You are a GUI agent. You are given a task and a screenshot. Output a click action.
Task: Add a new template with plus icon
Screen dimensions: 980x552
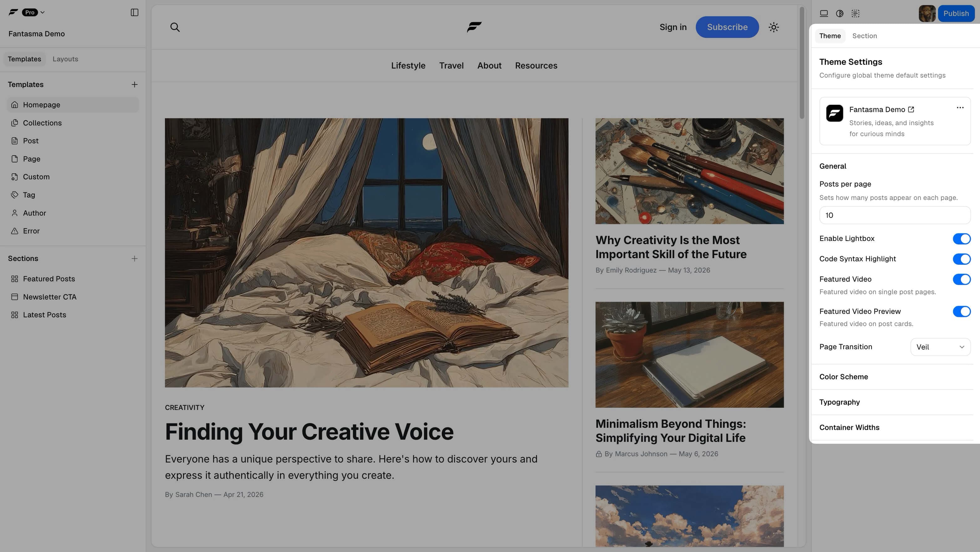tap(134, 84)
